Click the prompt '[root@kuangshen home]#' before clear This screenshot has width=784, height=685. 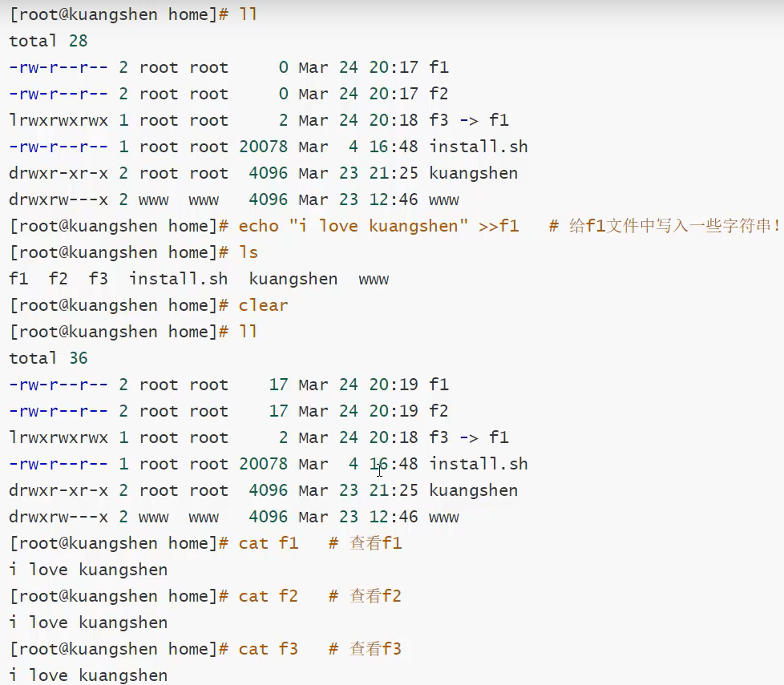click(x=119, y=305)
